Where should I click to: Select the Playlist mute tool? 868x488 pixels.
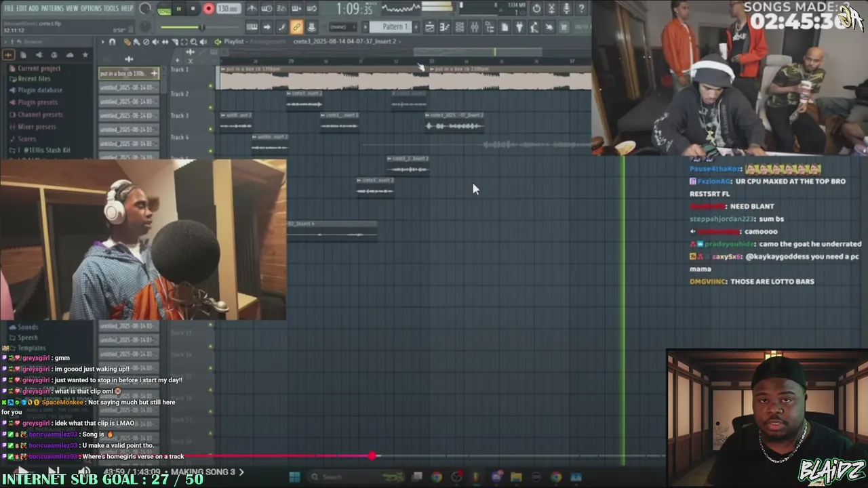[x=155, y=42]
